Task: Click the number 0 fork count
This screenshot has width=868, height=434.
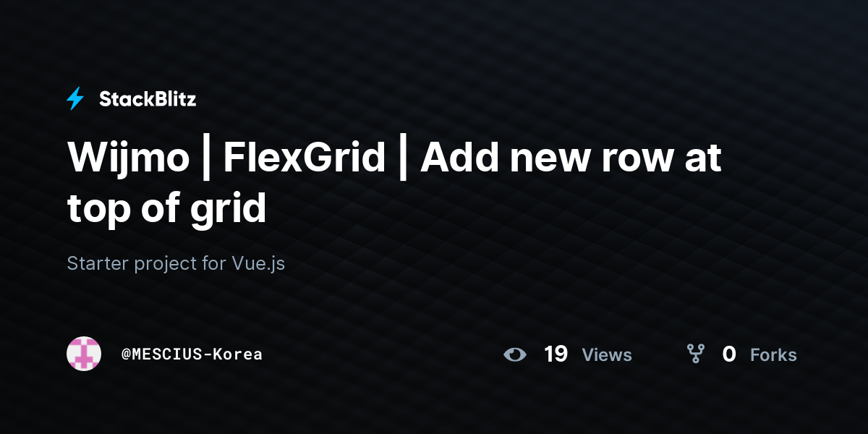Action: pos(729,354)
